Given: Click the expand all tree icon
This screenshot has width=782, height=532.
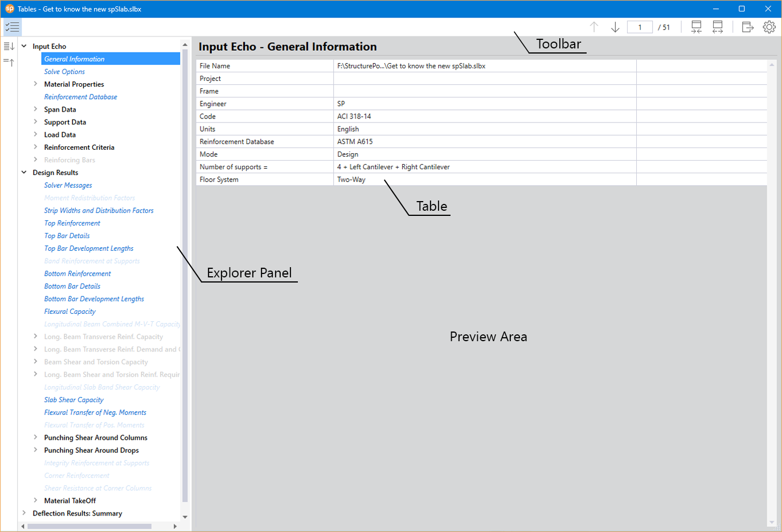Looking at the screenshot, I should [x=9, y=46].
